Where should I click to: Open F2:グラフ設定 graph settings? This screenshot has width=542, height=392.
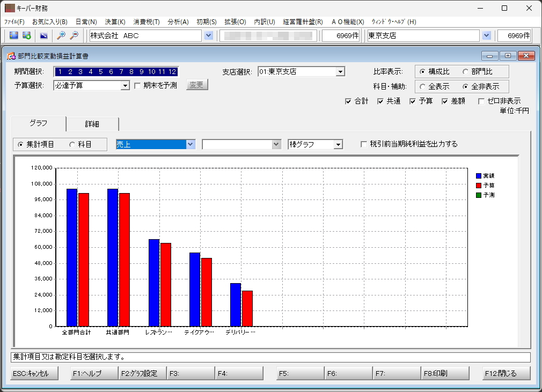(x=142, y=373)
